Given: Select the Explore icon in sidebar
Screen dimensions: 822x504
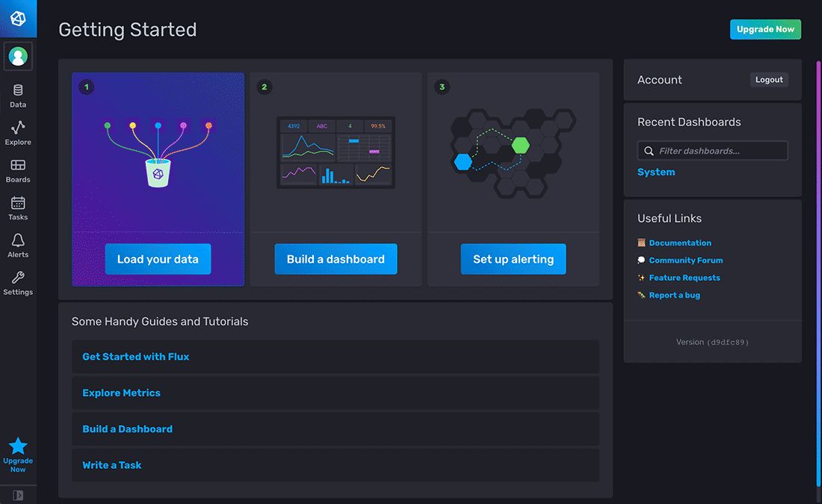Looking at the screenshot, I should [17, 132].
